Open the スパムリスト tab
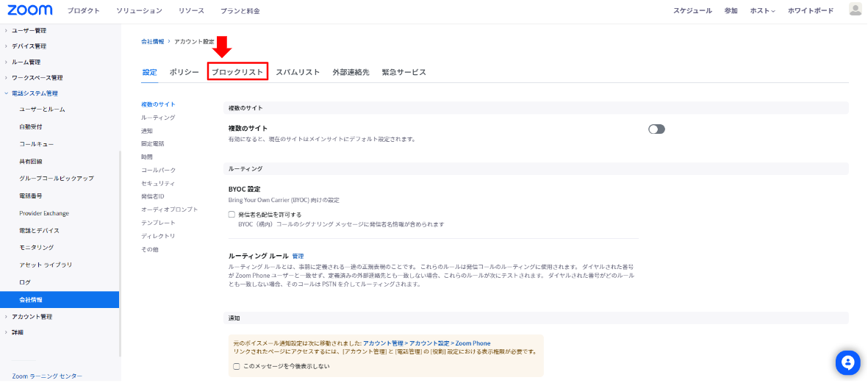The image size is (868, 383). point(298,72)
